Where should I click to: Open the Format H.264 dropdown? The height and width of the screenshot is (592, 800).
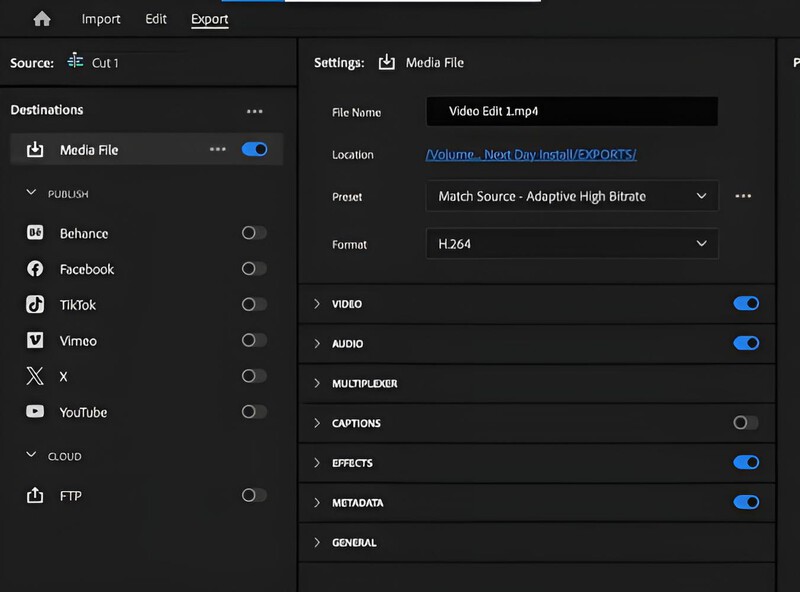click(x=571, y=244)
